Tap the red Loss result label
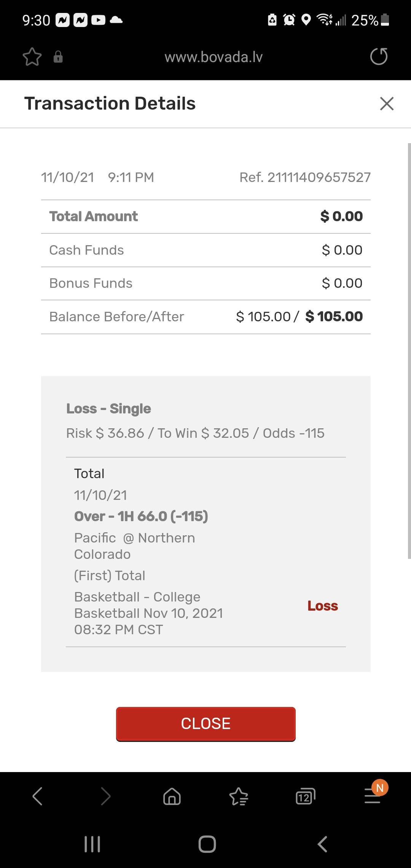The width and height of the screenshot is (411, 868). (x=322, y=606)
